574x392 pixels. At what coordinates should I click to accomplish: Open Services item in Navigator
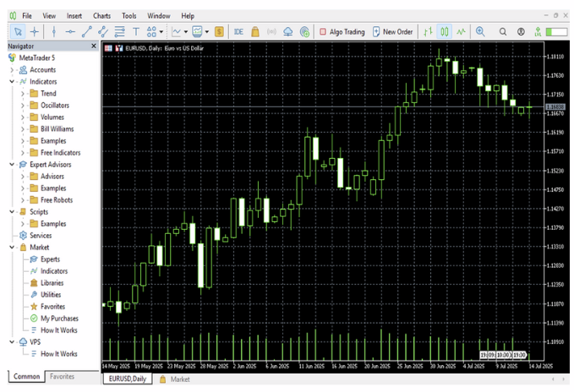click(x=40, y=236)
